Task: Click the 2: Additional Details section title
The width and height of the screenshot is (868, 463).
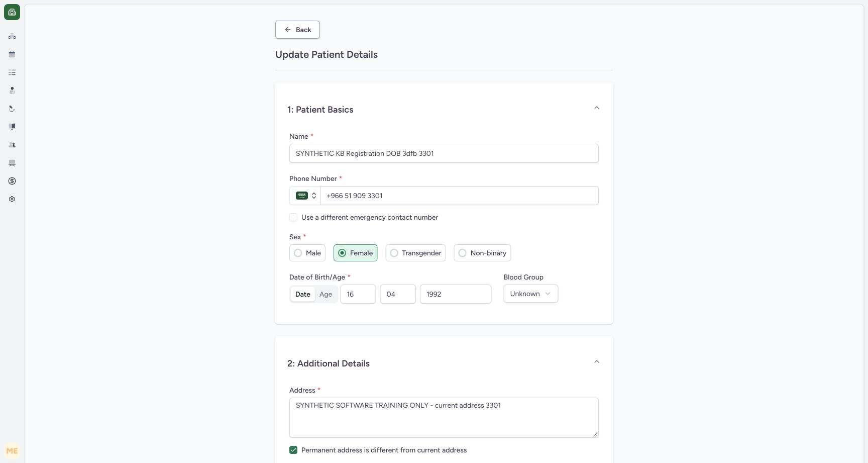Action: [329, 363]
